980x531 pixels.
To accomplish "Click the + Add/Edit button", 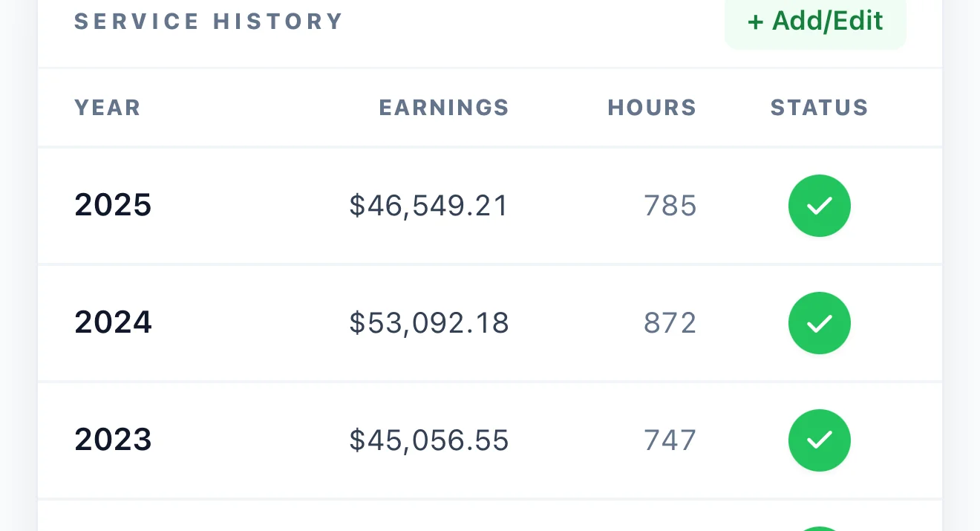I will pyautogui.click(x=815, y=22).
